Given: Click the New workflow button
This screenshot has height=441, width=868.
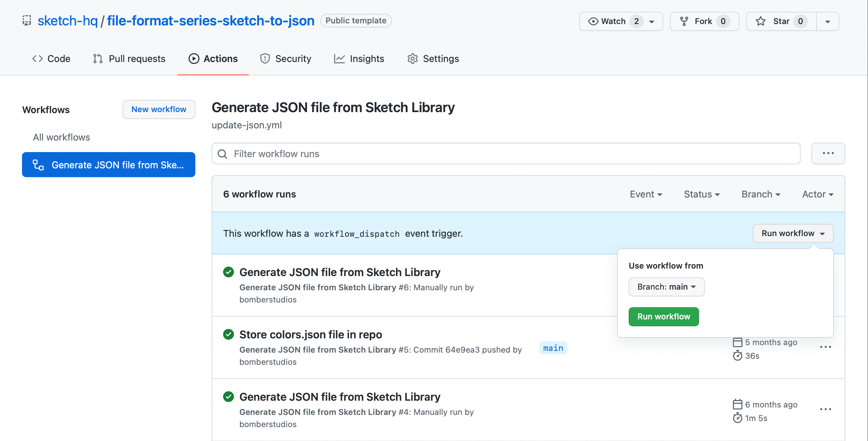Looking at the screenshot, I should (159, 109).
